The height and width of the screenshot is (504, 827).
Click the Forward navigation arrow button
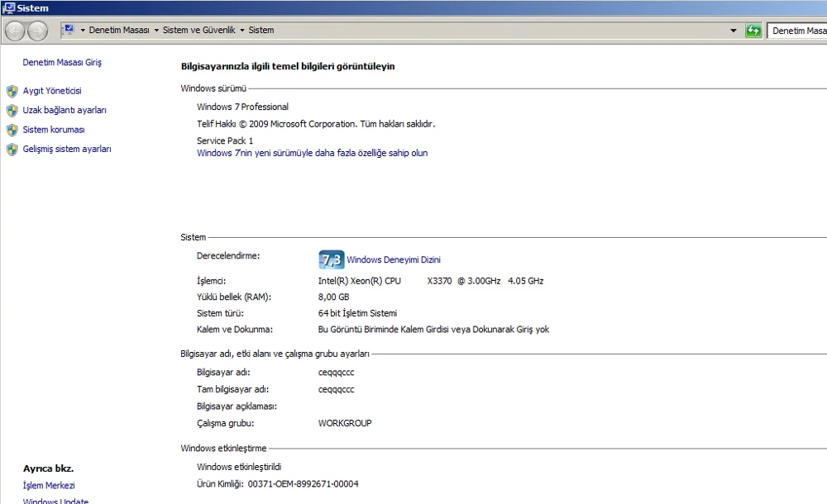[x=37, y=31]
